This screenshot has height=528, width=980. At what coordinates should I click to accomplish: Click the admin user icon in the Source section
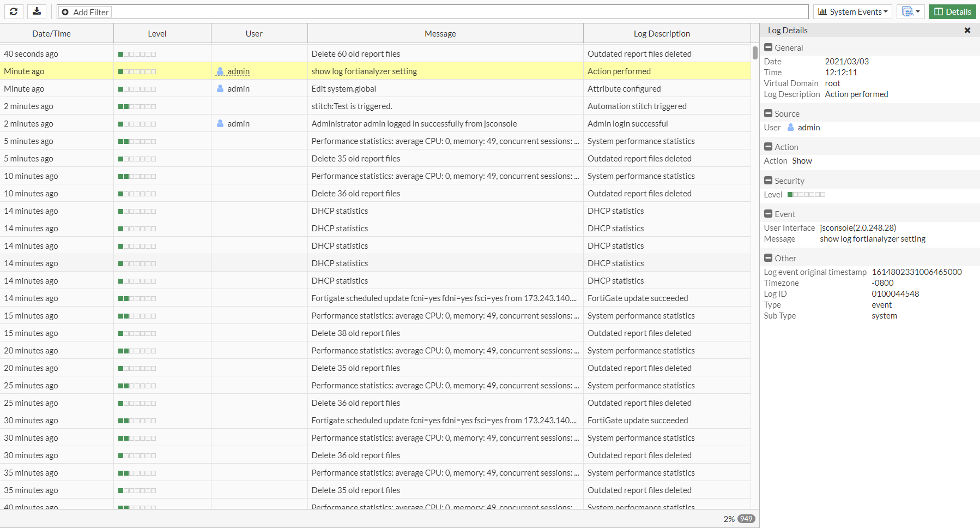point(791,127)
